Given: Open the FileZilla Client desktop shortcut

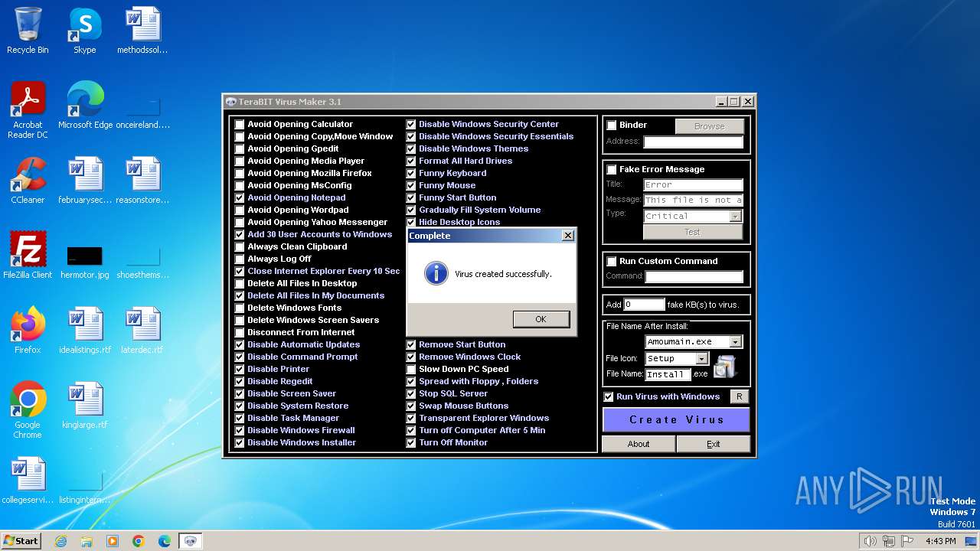Looking at the screenshot, I should (28, 256).
